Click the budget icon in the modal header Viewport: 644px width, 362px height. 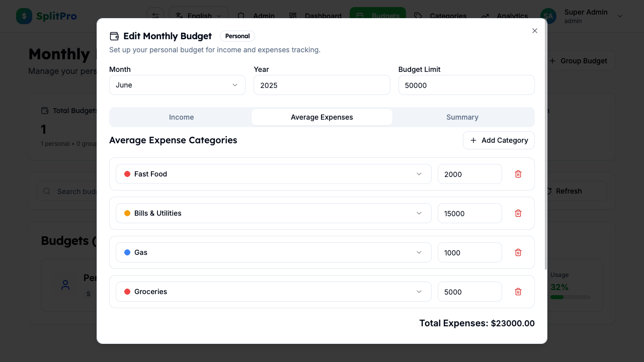(115, 36)
